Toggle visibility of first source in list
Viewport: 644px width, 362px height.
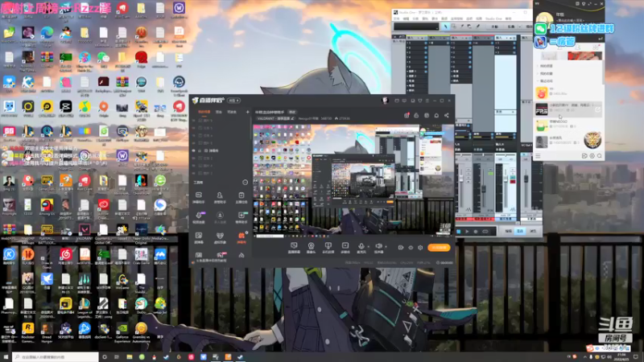[194, 121]
